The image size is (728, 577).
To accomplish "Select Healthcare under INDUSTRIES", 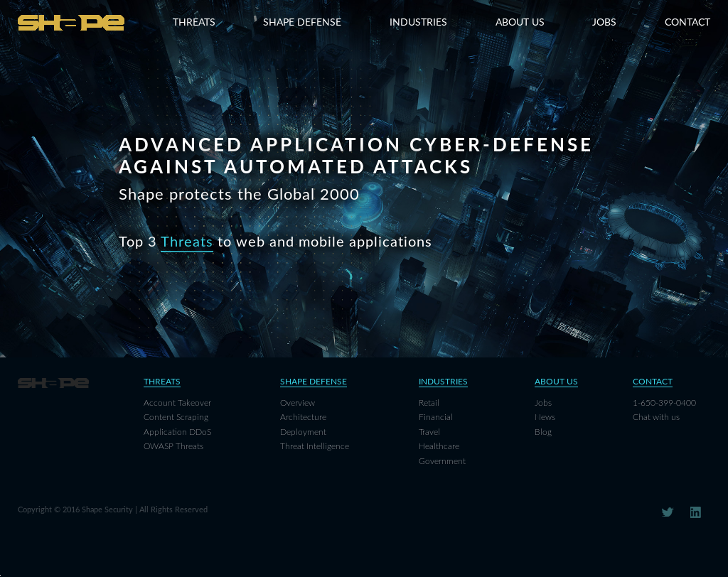I will click(439, 446).
